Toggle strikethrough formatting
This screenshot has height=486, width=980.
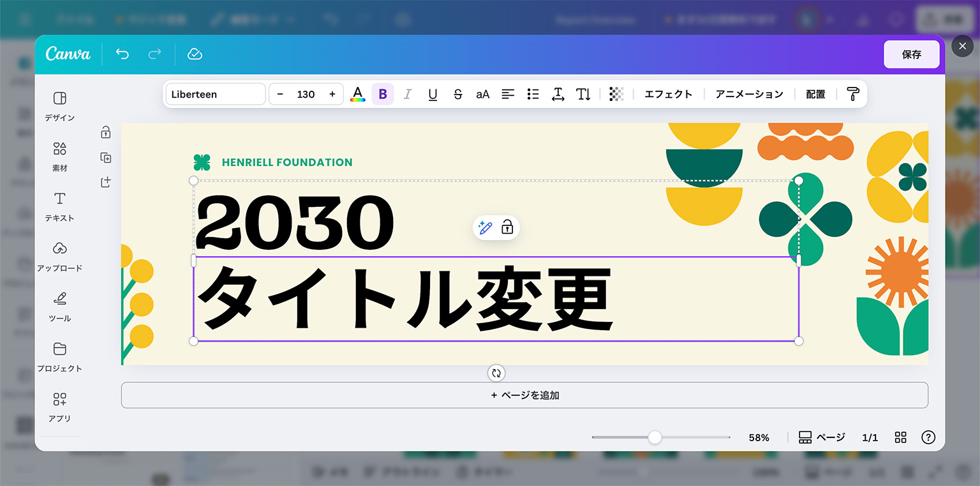tap(457, 95)
